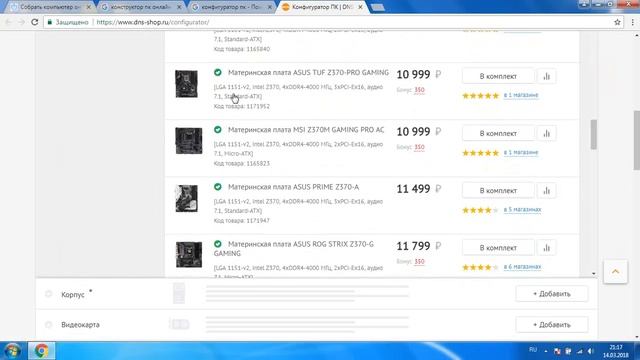Click green availability check next to ASUS TUF Z370-PRO
Screen dimensions: 640x360
[218, 72]
